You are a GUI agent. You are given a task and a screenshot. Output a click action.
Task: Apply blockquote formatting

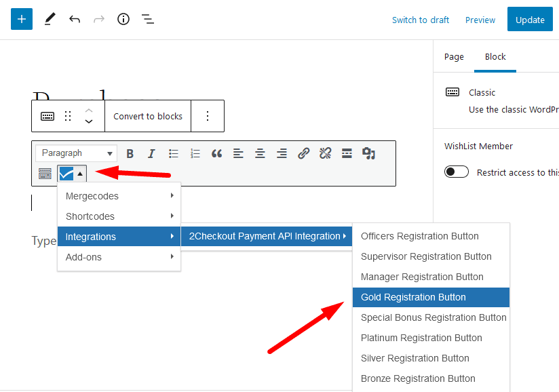[217, 153]
